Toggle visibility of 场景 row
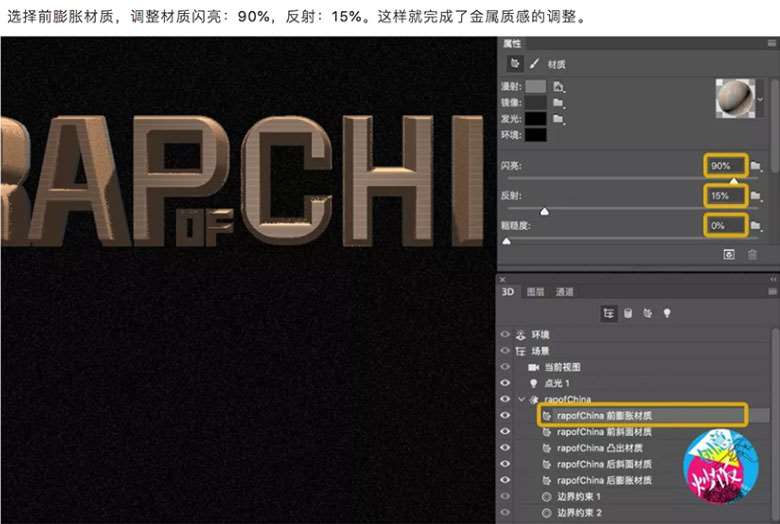The height and width of the screenshot is (524, 780). click(x=505, y=351)
